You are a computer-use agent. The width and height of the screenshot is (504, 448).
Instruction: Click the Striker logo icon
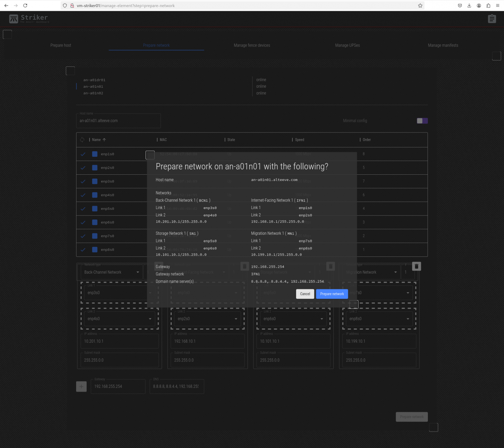(14, 19)
